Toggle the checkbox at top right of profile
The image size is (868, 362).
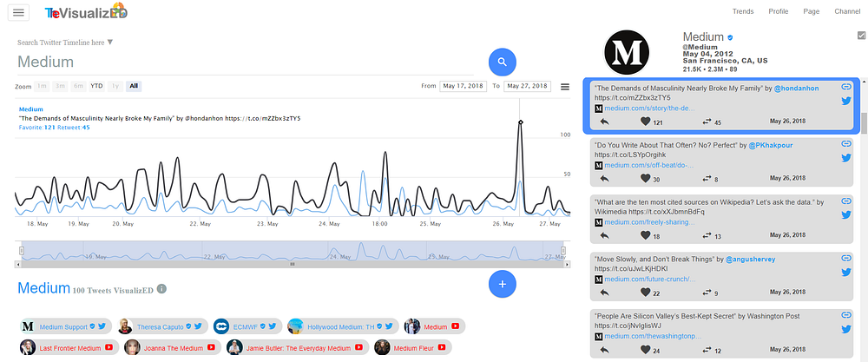click(x=861, y=36)
